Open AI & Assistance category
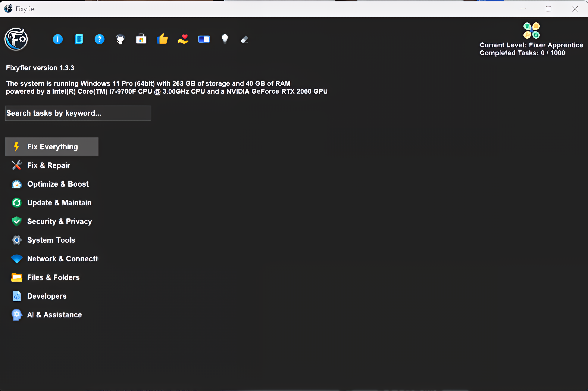The width and height of the screenshot is (588, 391). click(54, 315)
